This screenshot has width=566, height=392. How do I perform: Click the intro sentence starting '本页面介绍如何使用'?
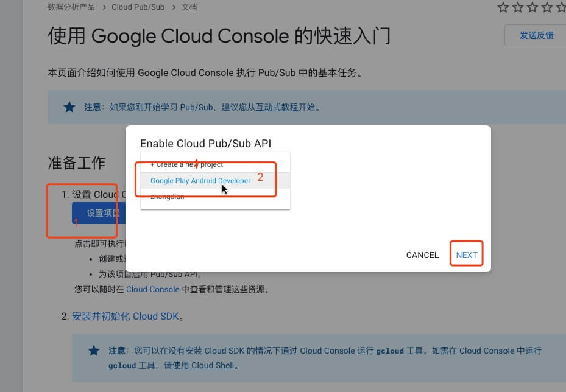pos(205,73)
